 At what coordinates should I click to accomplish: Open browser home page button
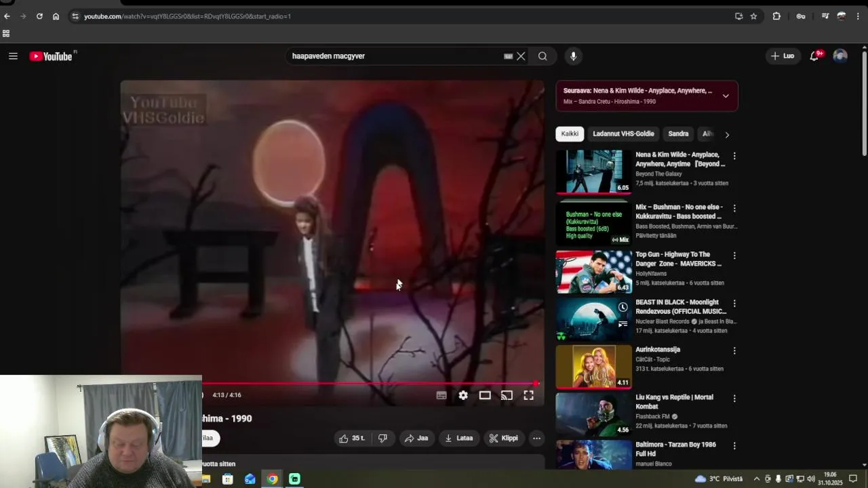[x=56, y=16]
